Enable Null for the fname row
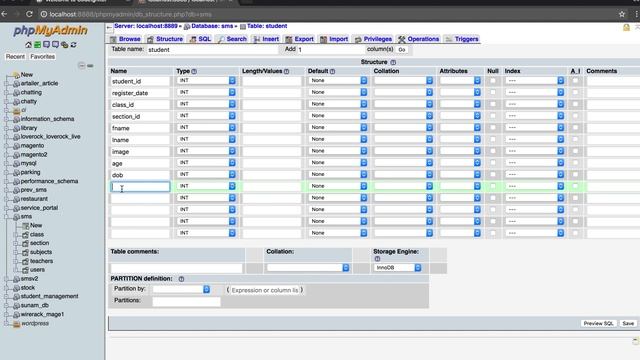Viewport: 640px width, 360px height. click(493, 128)
